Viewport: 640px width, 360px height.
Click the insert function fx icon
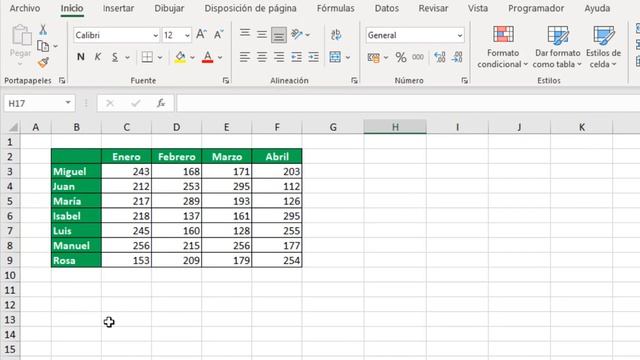click(x=161, y=103)
